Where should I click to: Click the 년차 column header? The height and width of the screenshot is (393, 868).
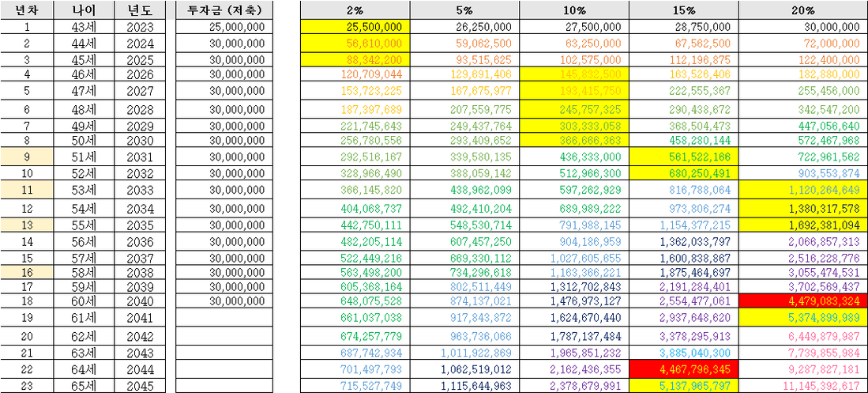click(x=27, y=10)
